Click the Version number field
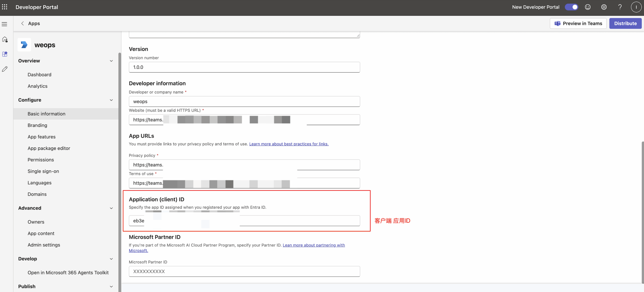 tap(244, 67)
